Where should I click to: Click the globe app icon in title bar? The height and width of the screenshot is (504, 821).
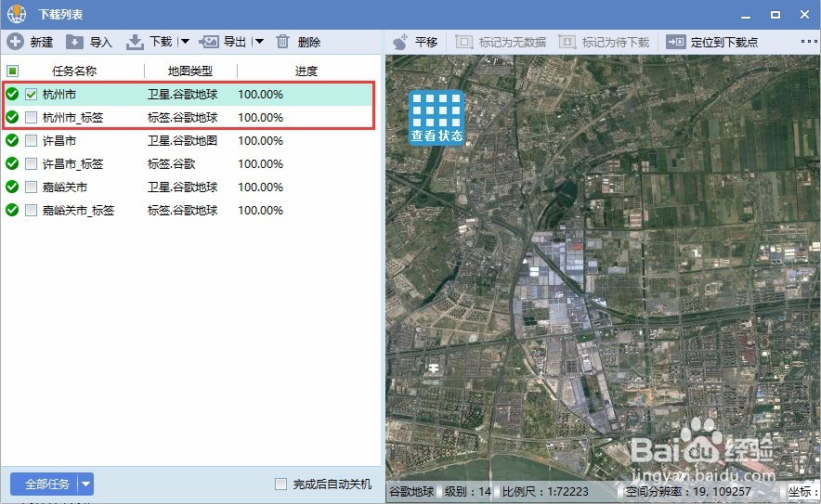coord(17,14)
